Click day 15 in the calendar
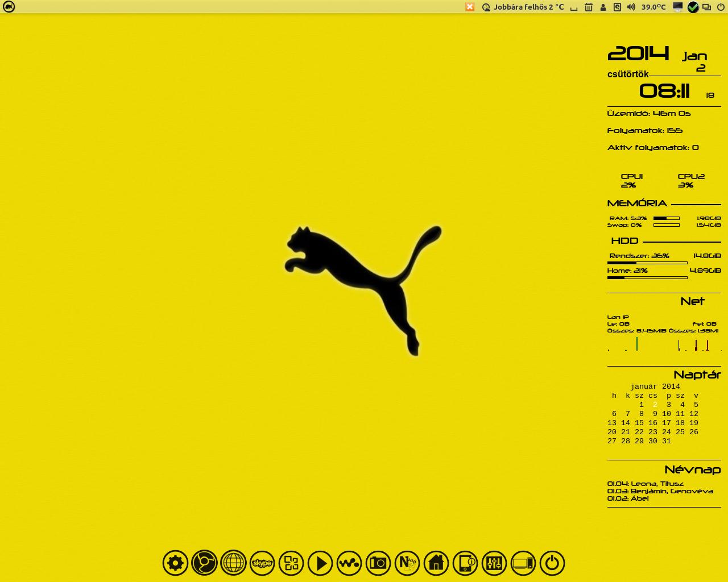This screenshot has width=728, height=582. 639,423
